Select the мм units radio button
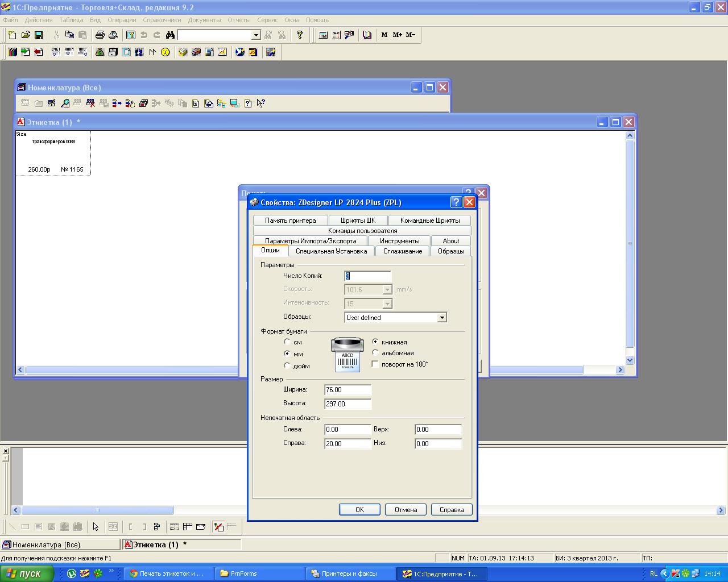 point(287,354)
